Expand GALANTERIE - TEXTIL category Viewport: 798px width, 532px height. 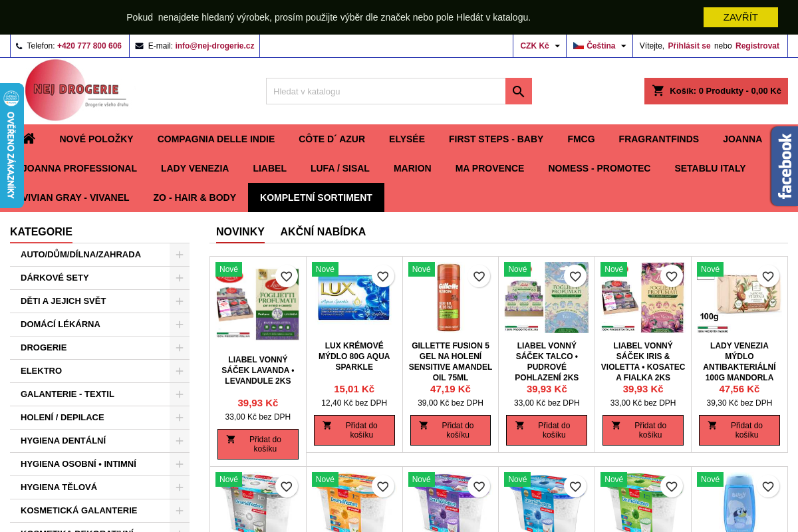(180, 394)
